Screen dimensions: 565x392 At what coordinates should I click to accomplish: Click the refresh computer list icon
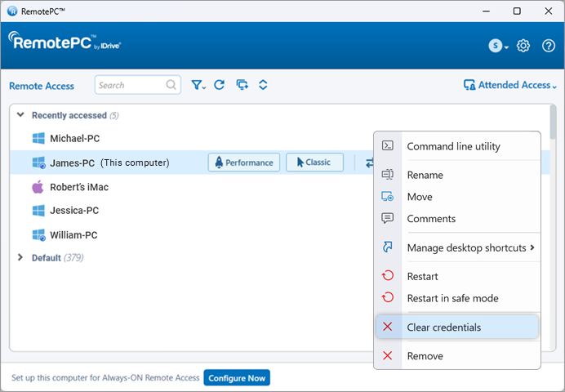point(219,85)
